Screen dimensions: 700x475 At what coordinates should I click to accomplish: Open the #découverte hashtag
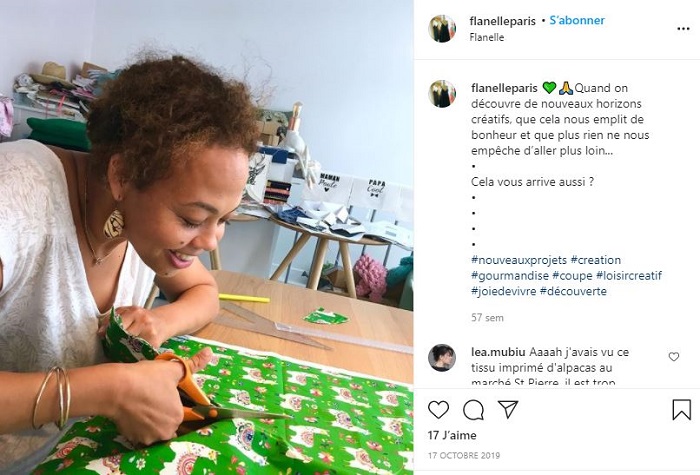(573, 291)
